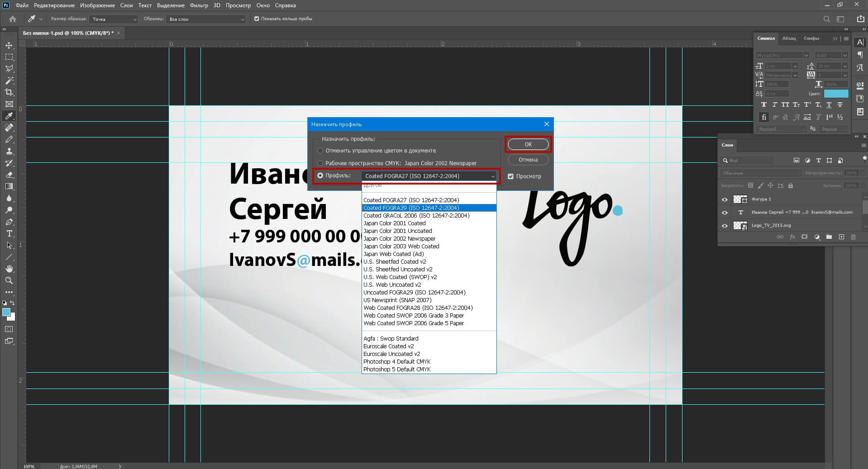Select the Healing Brush tool
Image resolution: width=868 pixels, height=469 pixels.
[9, 128]
